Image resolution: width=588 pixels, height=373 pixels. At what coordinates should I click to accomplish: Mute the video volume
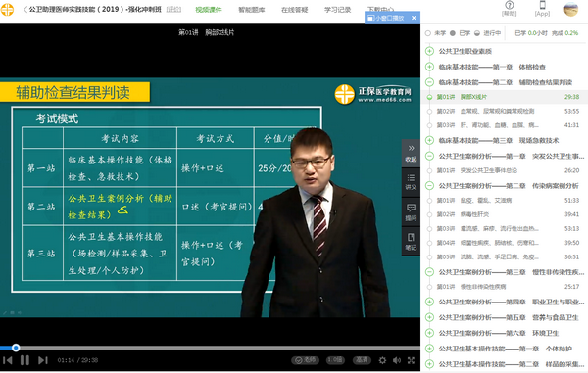[397, 360]
